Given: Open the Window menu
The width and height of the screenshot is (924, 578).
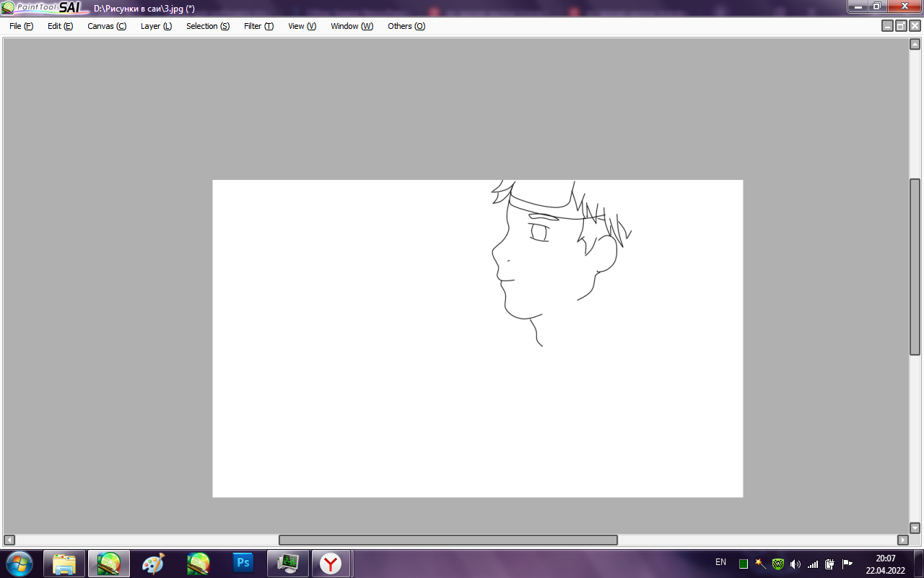Looking at the screenshot, I should tap(352, 26).
